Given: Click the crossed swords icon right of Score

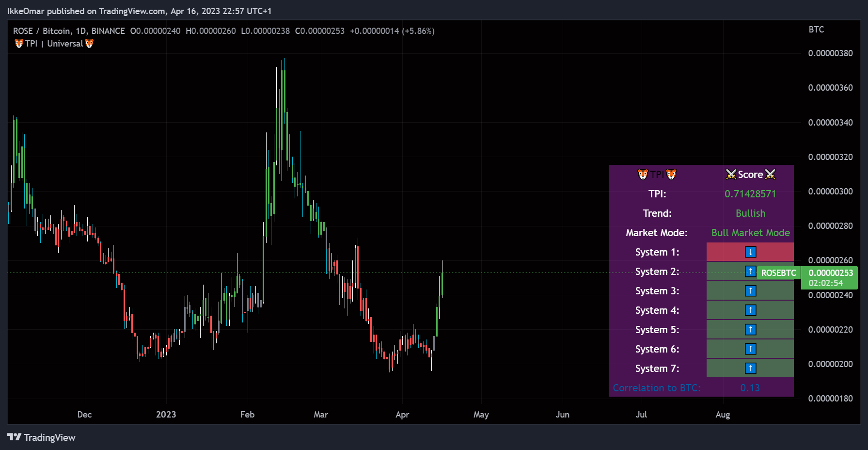Looking at the screenshot, I should click(770, 174).
